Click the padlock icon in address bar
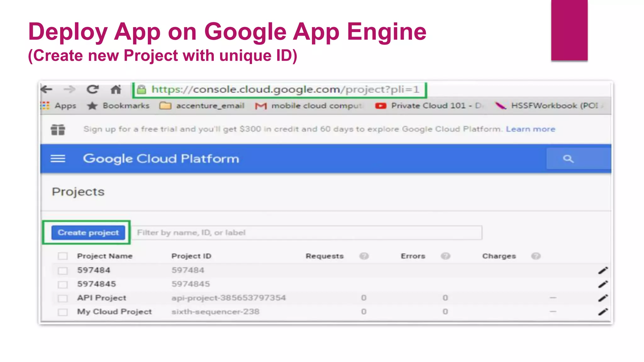This screenshot has height=362, width=644. coord(142,90)
